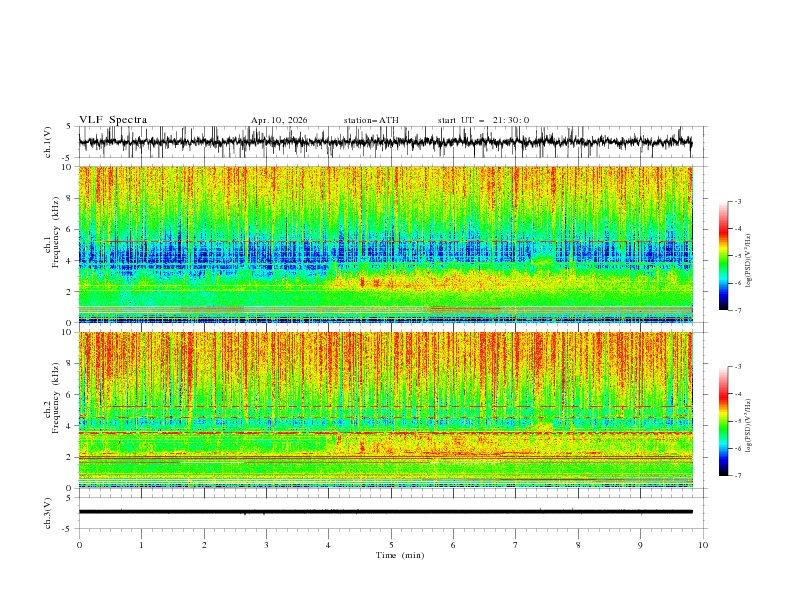This screenshot has height=612, width=792.
Task: Click the date 'Apr. 10, 2026'
Action: (279, 120)
